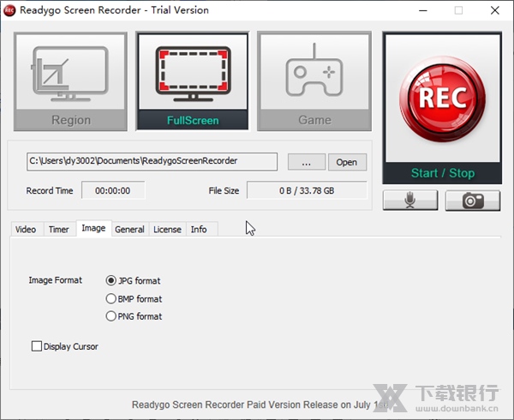Click the browse '...' folder button
Image resolution: width=514 pixels, height=420 pixels.
(x=307, y=162)
